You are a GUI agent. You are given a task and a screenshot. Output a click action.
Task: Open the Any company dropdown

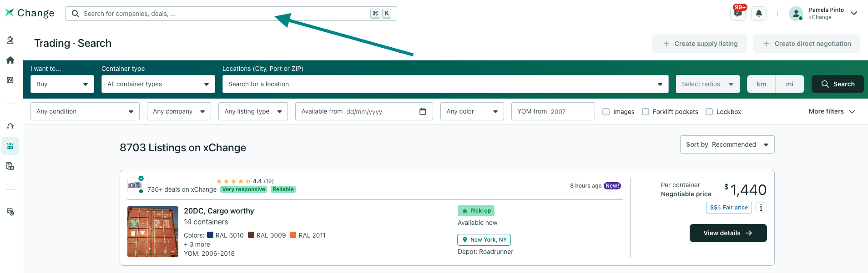(179, 111)
